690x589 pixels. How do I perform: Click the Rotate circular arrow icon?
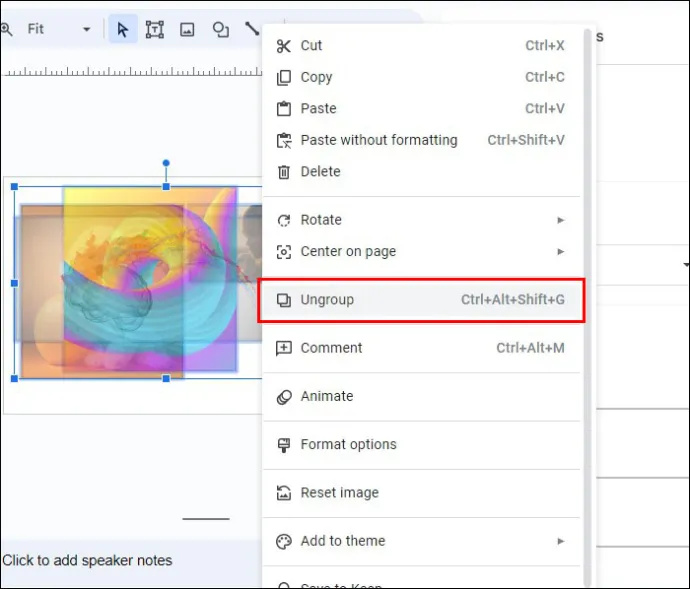pos(284,220)
